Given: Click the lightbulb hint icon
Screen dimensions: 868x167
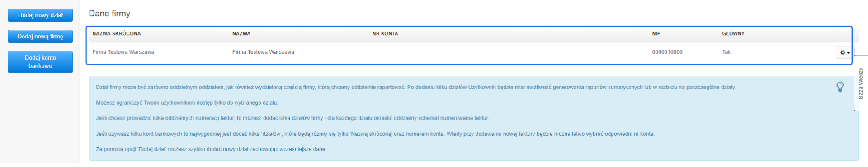Looking at the screenshot, I should click(x=840, y=87).
